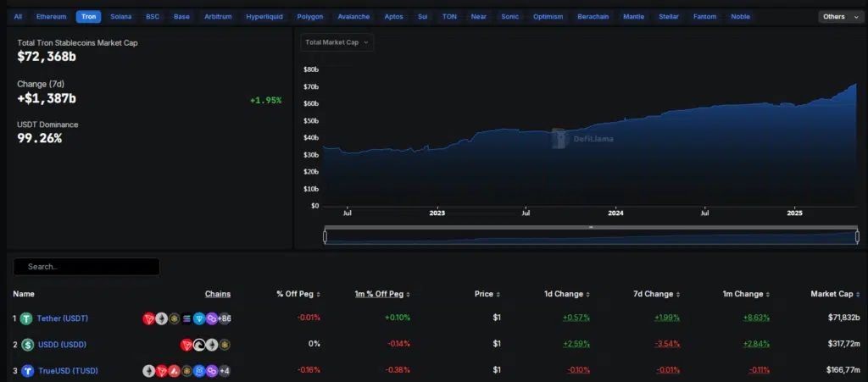Viewport: 868px width, 382px height.
Task: Grab the right handle of chart range slider
Action: (x=857, y=236)
